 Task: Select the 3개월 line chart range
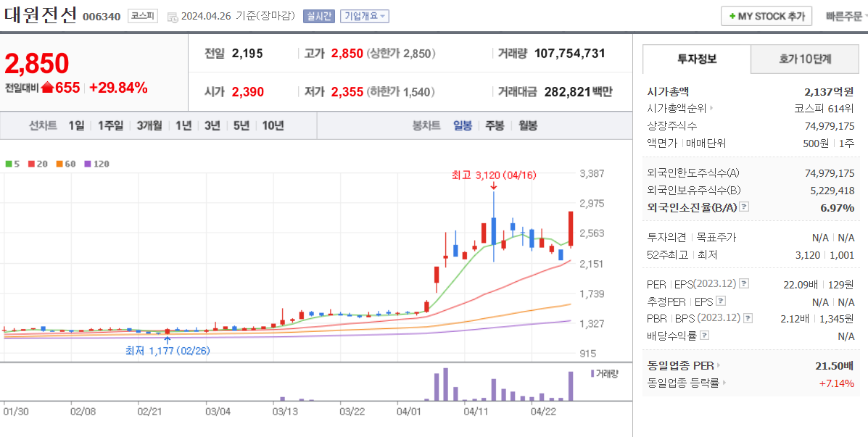click(x=149, y=125)
